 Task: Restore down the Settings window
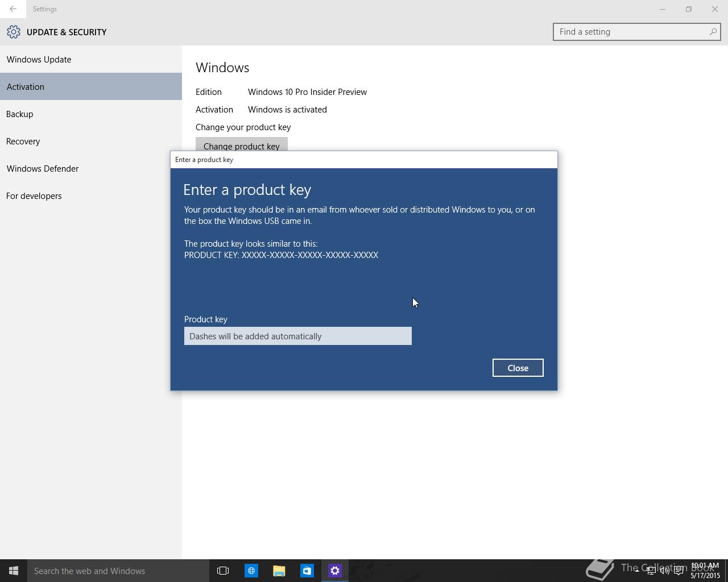pyautogui.click(x=688, y=9)
